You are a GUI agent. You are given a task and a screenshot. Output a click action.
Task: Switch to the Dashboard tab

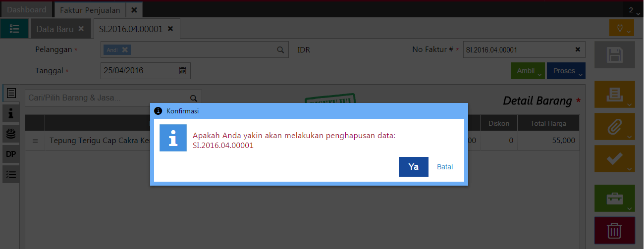[x=27, y=10]
